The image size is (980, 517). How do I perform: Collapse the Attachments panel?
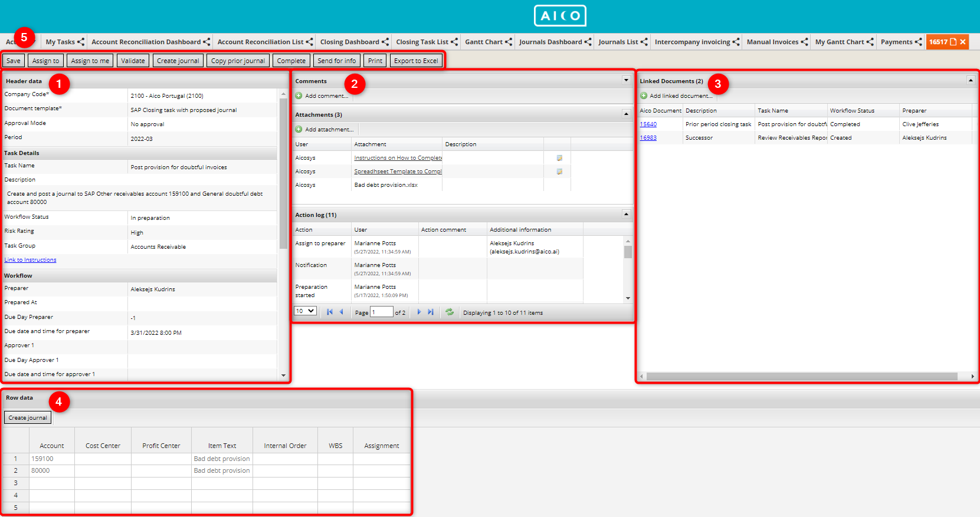pos(626,114)
